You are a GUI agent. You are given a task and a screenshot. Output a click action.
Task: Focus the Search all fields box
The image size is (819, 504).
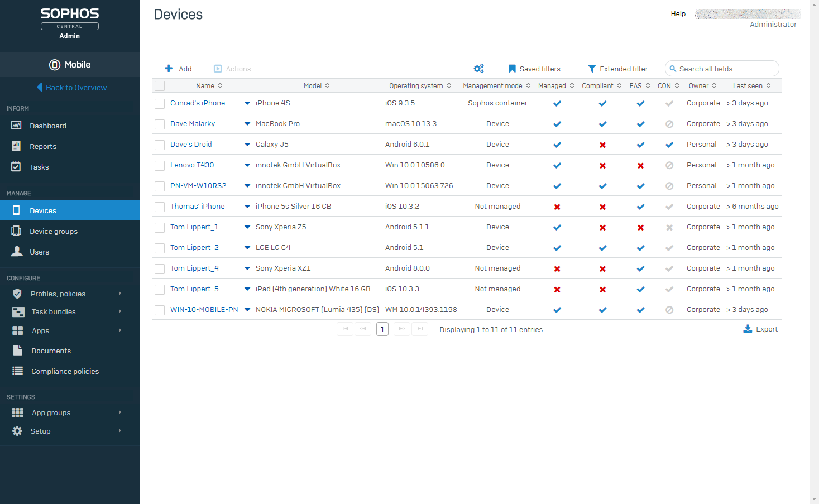(x=722, y=69)
